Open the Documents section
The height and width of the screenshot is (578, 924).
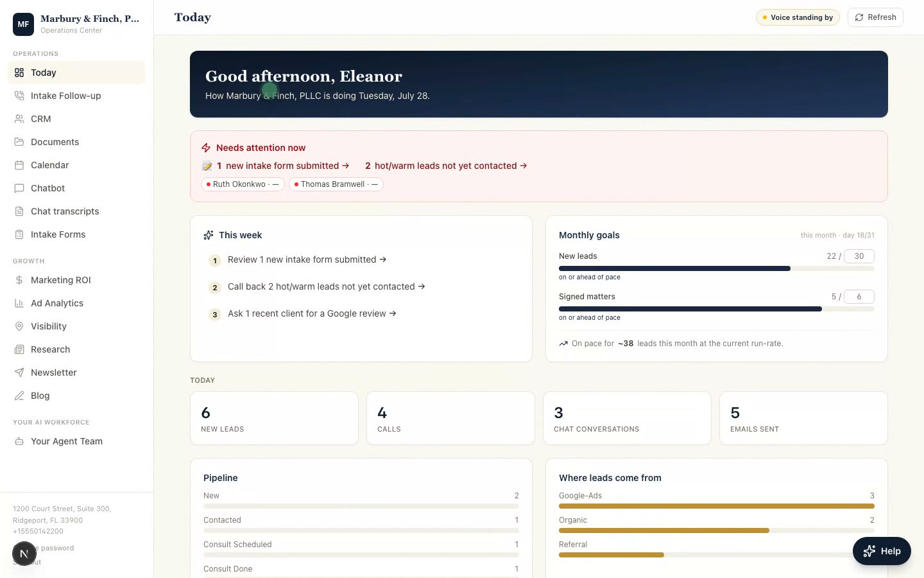coord(76,142)
